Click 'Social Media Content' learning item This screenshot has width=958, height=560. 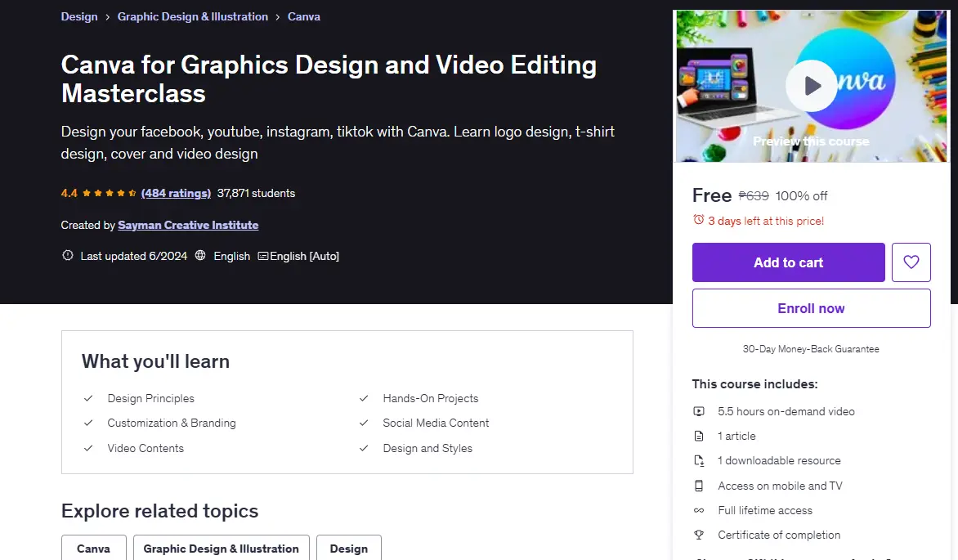click(x=436, y=423)
